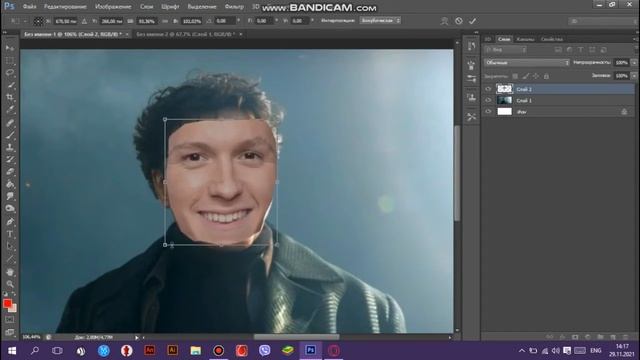
Task: Select the Move tool
Action: tap(10, 48)
